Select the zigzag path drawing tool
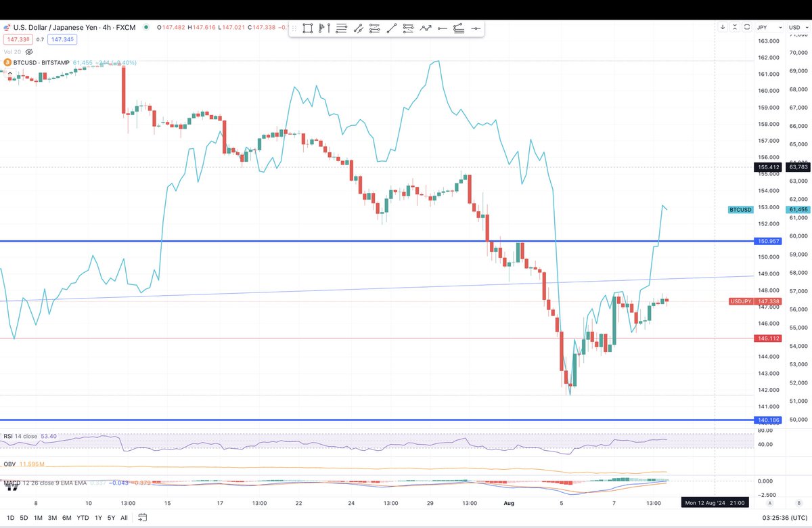The height and width of the screenshot is (528, 812). coord(426,28)
